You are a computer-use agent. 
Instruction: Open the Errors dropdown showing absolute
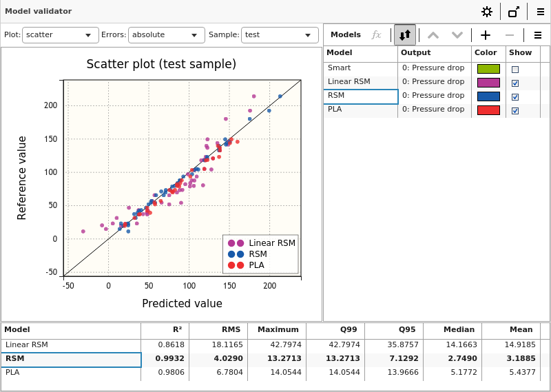166,35
